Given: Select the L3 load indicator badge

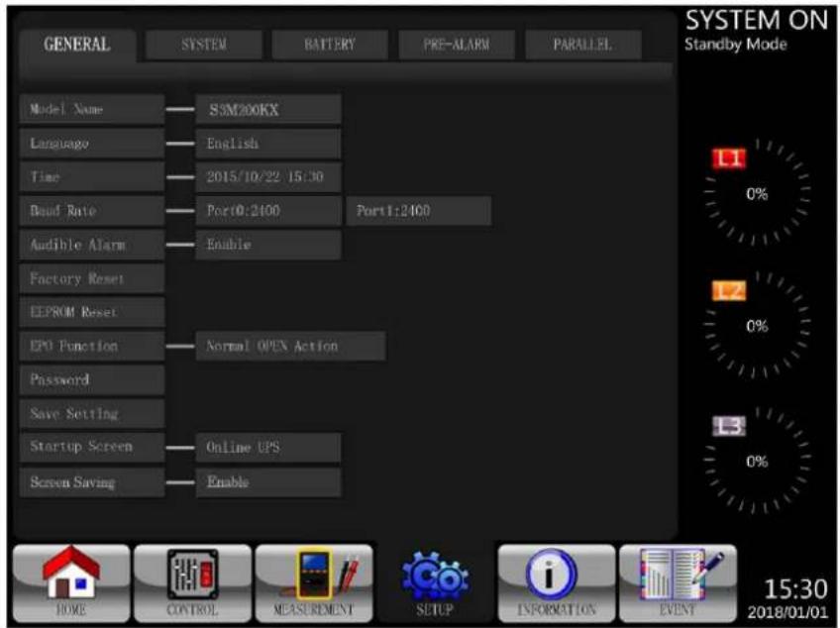Looking at the screenshot, I should click(729, 426).
